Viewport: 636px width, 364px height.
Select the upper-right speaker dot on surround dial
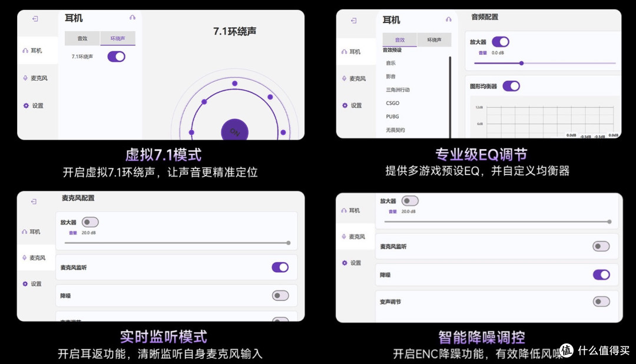coord(270,97)
